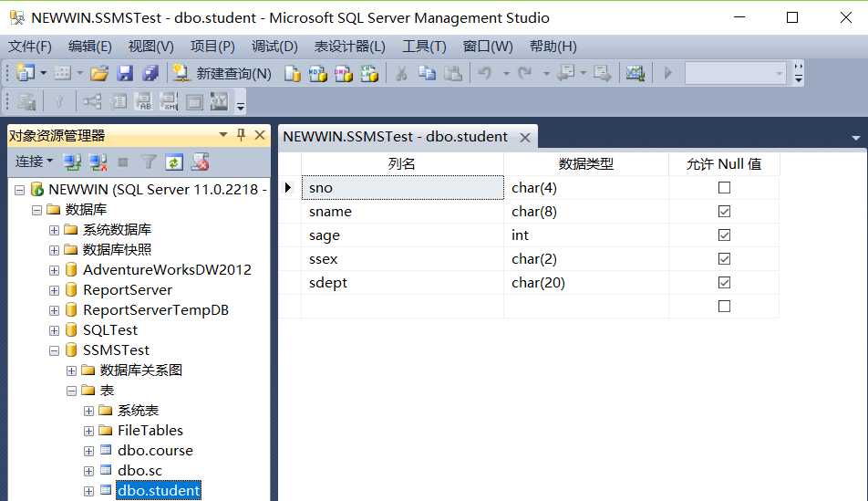Expand the AdventureWorksDW2012 database

tap(54, 270)
